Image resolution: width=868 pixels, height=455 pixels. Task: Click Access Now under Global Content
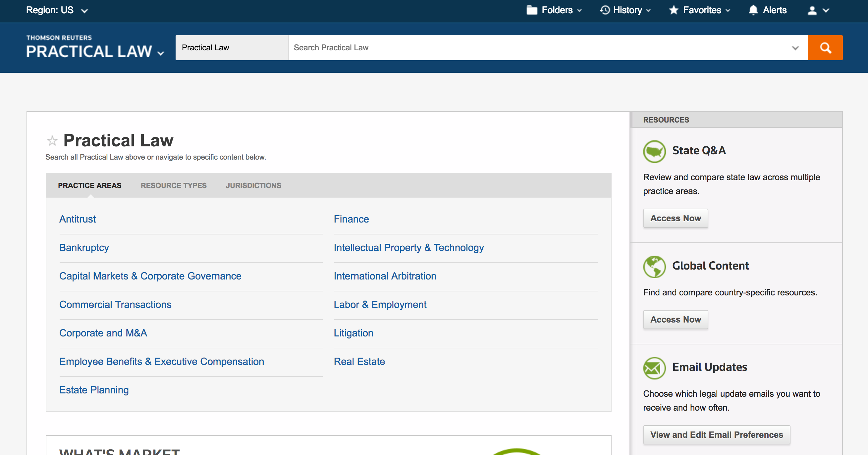point(676,320)
